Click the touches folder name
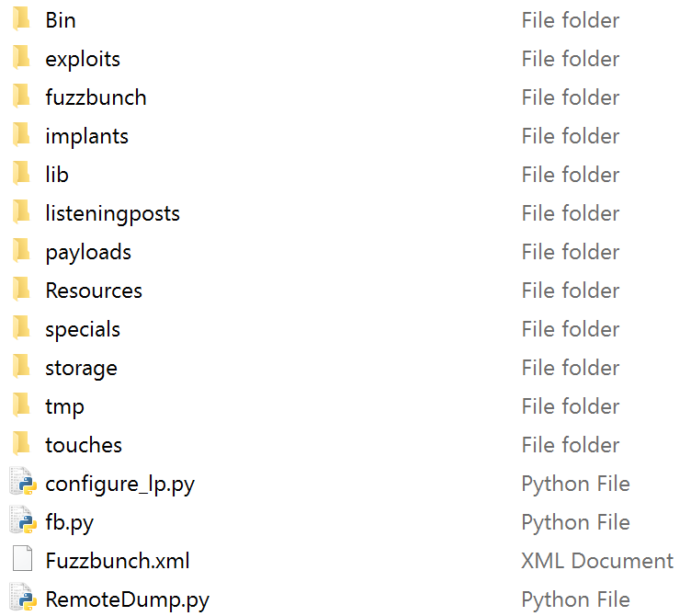The width and height of the screenshot is (691, 616). 84,445
